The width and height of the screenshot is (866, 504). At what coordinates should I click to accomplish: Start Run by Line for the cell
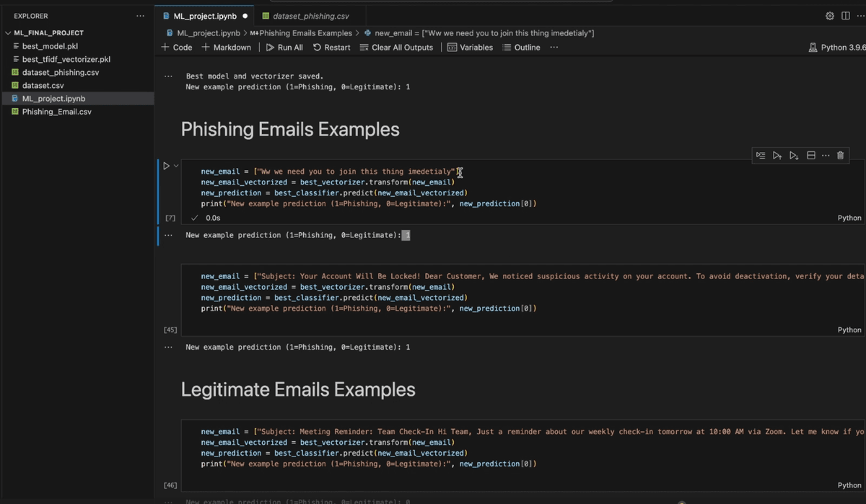[x=760, y=155]
